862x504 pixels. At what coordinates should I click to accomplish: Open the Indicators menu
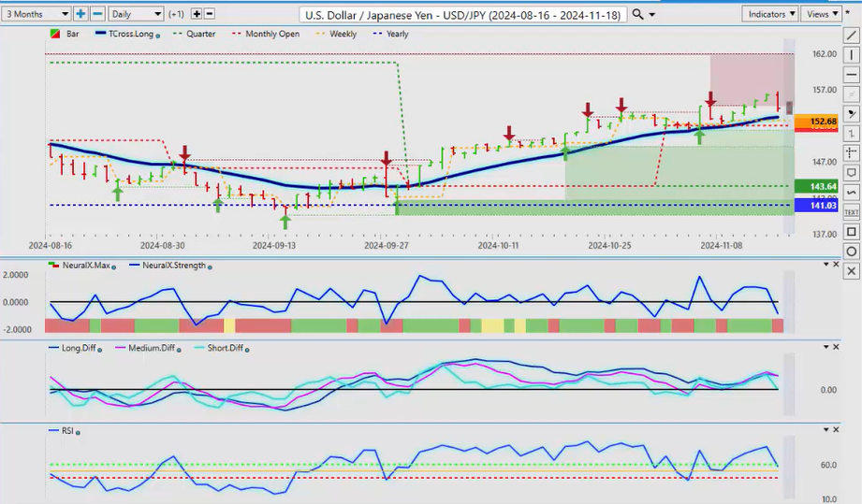pyautogui.click(x=771, y=14)
